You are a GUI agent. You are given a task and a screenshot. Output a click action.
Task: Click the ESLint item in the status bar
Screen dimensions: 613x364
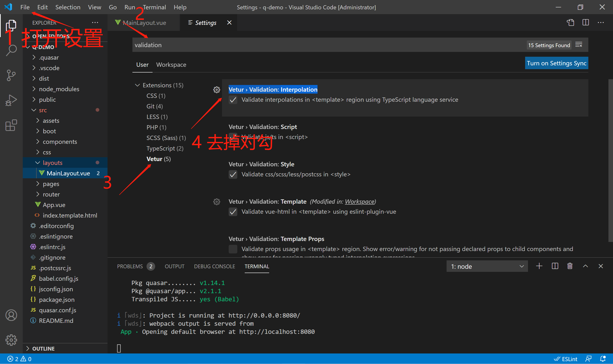(x=566, y=358)
